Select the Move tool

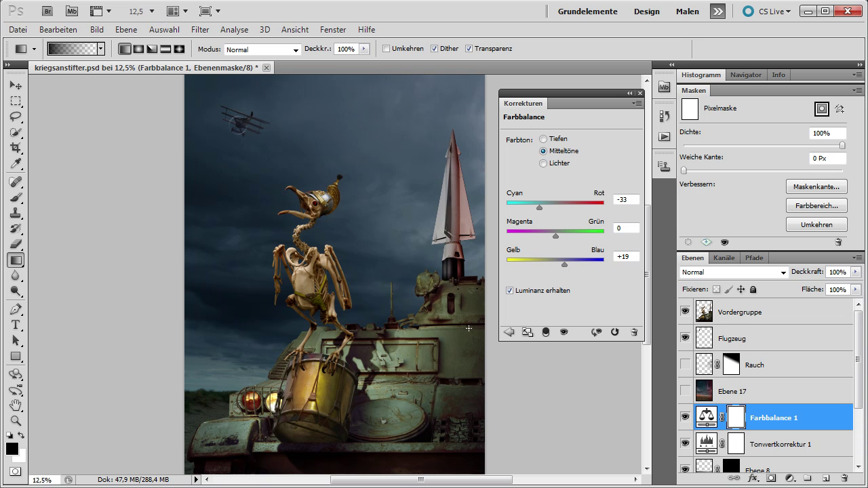pyautogui.click(x=16, y=85)
